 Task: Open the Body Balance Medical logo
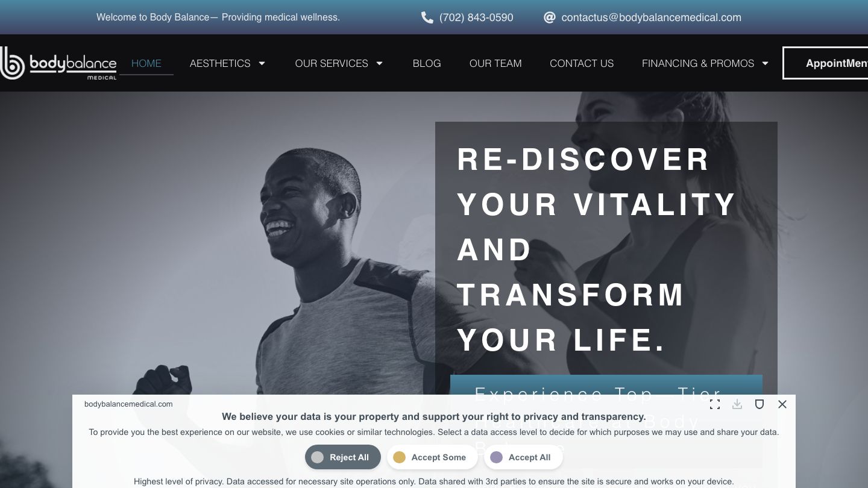tap(58, 63)
